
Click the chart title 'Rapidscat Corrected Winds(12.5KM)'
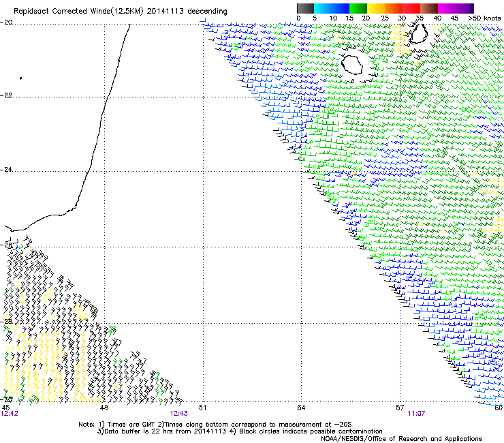coord(78,12)
